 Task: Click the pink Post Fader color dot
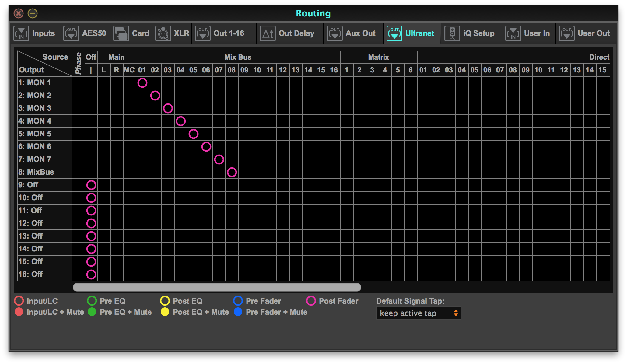coord(311,301)
